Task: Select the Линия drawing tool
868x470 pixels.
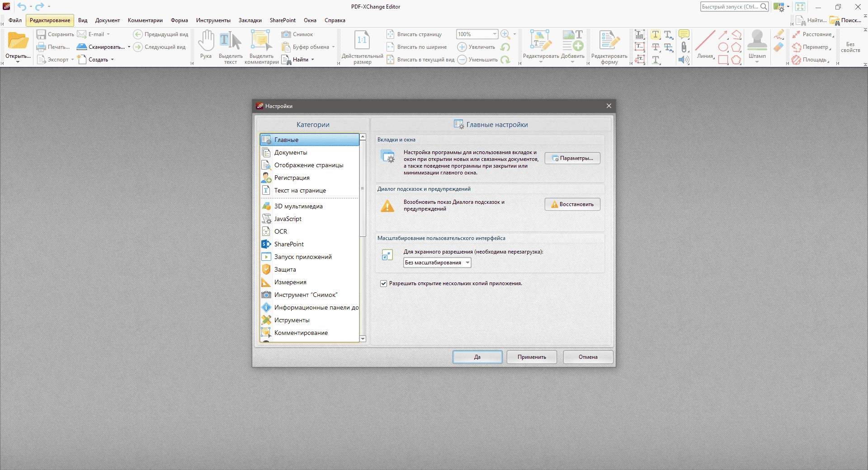Action: click(705, 44)
